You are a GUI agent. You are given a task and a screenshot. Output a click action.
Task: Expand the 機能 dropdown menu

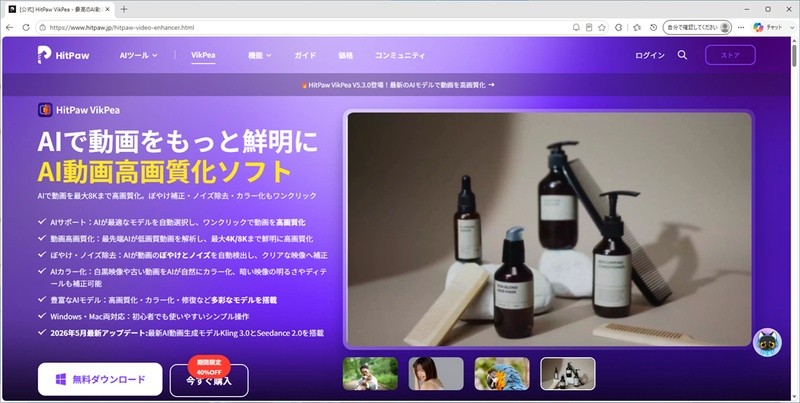pyautogui.click(x=259, y=55)
